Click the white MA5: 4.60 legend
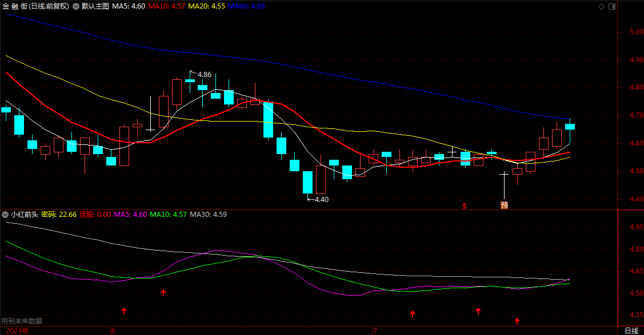The image size is (644, 335). [129, 6]
